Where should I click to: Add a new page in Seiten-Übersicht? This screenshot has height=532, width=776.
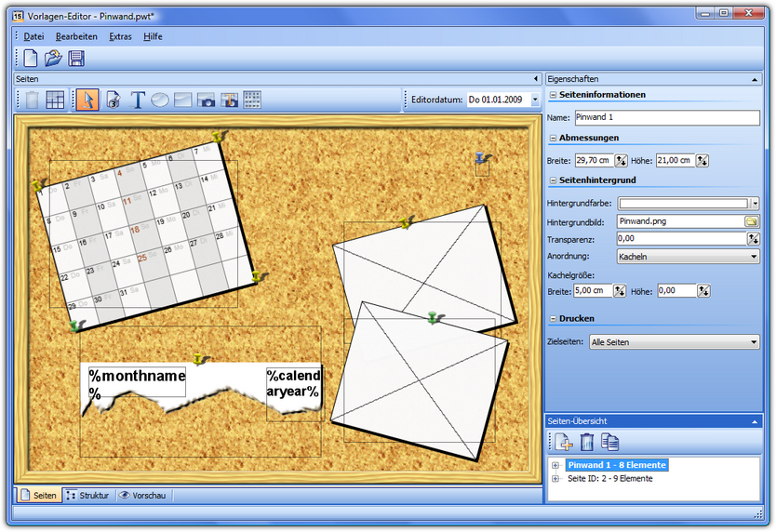pos(564,443)
